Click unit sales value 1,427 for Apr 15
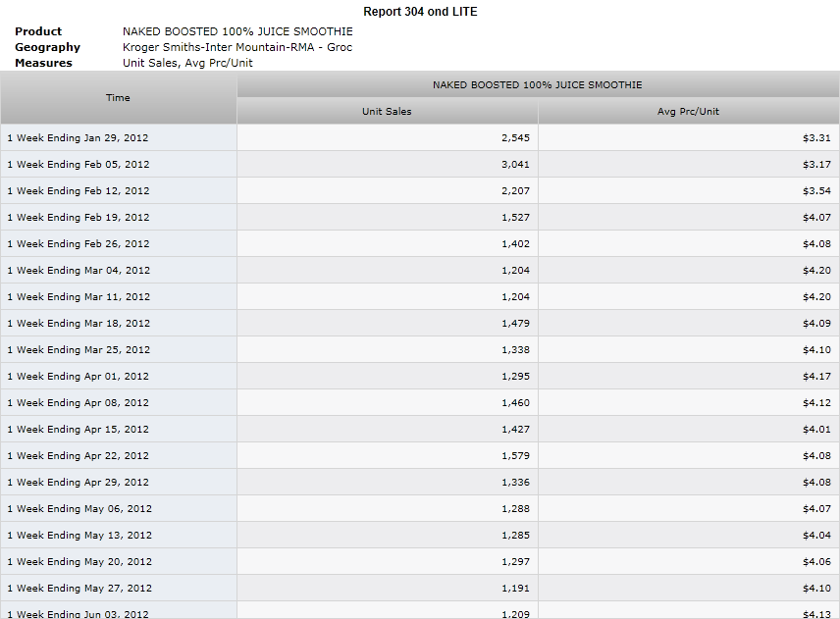Viewport: 840px width, 619px height. click(515, 430)
